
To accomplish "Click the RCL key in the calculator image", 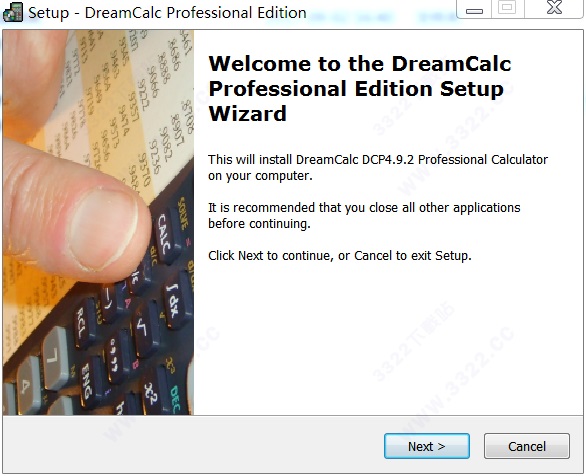I will 83,324.
